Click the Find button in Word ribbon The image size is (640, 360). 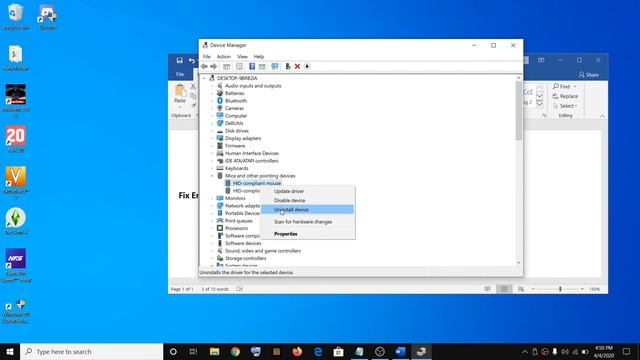pyautogui.click(x=564, y=87)
